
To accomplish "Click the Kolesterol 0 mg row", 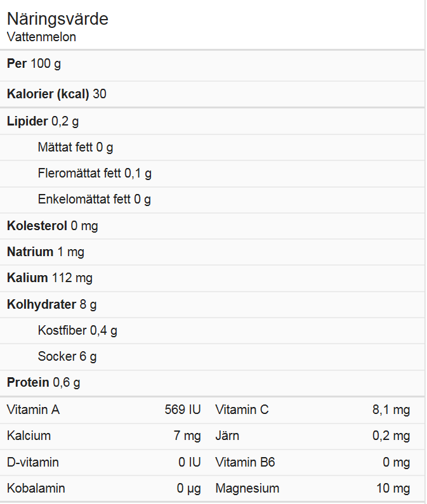I will [53, 226].
